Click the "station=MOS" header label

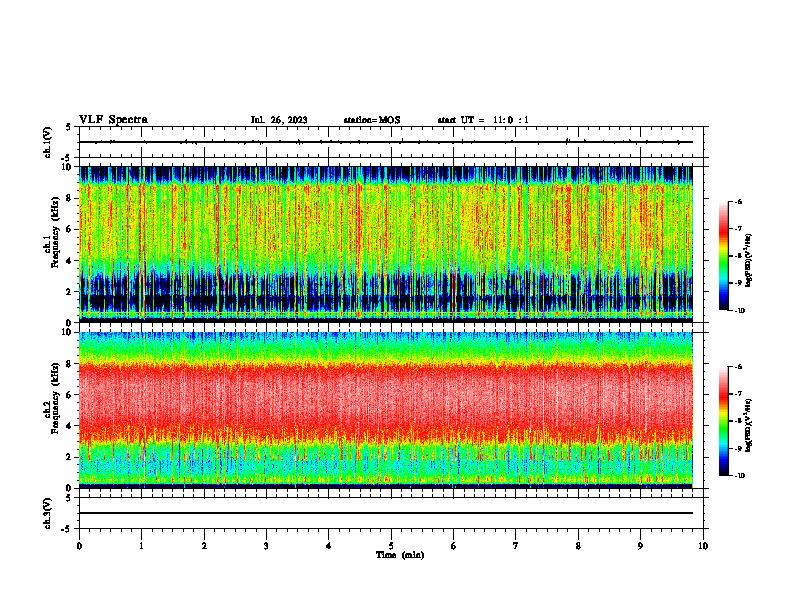pyautogui.click(x=372, y=120)
